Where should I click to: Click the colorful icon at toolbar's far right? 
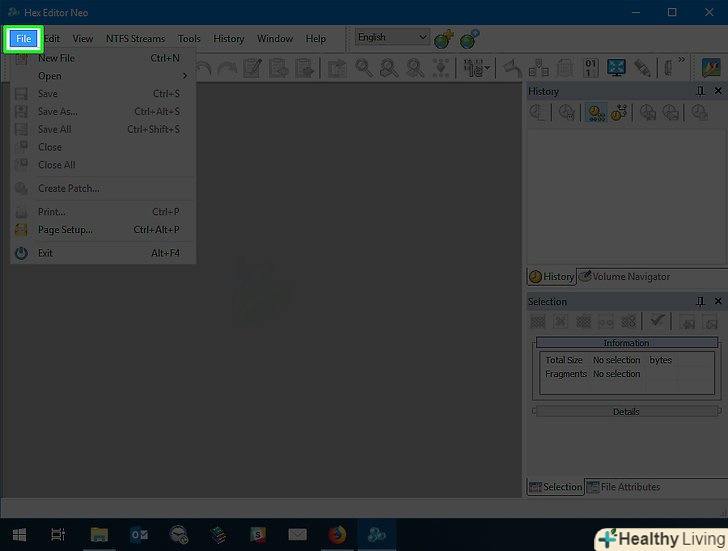click(x=711, y=68)
